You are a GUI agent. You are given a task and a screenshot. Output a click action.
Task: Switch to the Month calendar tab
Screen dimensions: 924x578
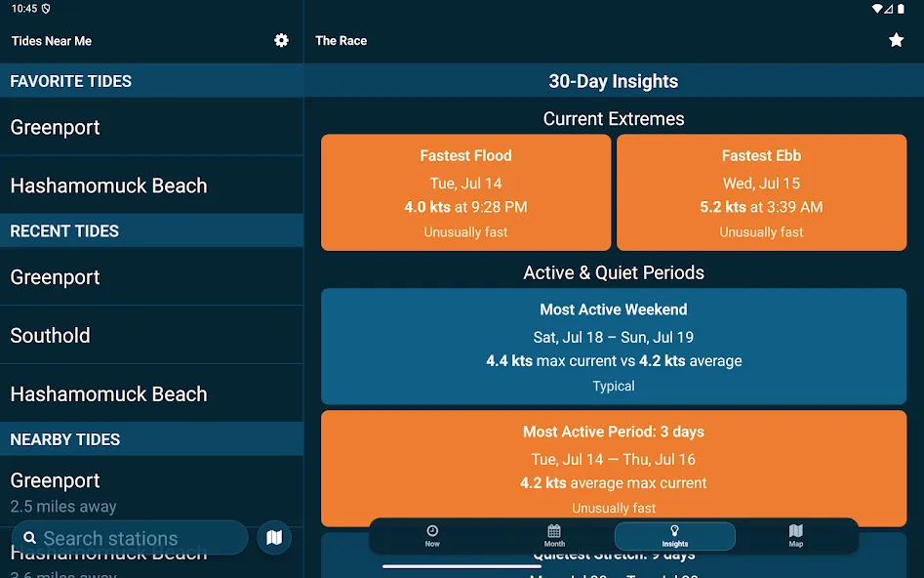554,536
